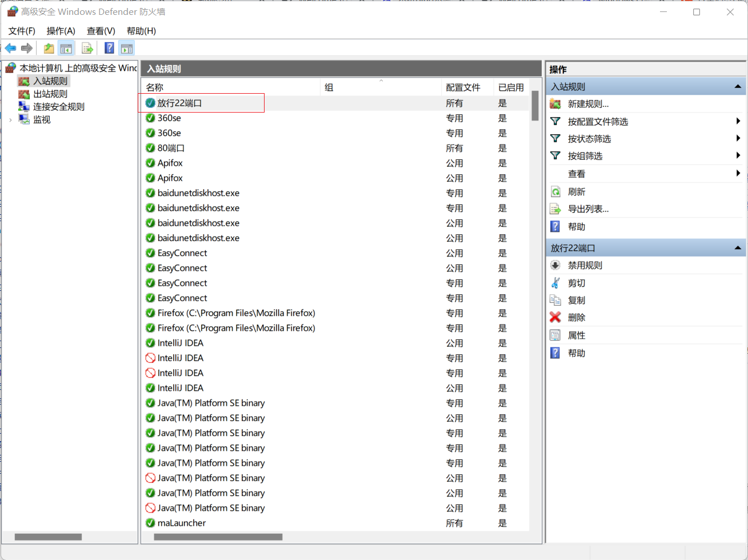Select the 80端口 rule name
This screenshot has width=748, height=560.
(x=171, y=148)
